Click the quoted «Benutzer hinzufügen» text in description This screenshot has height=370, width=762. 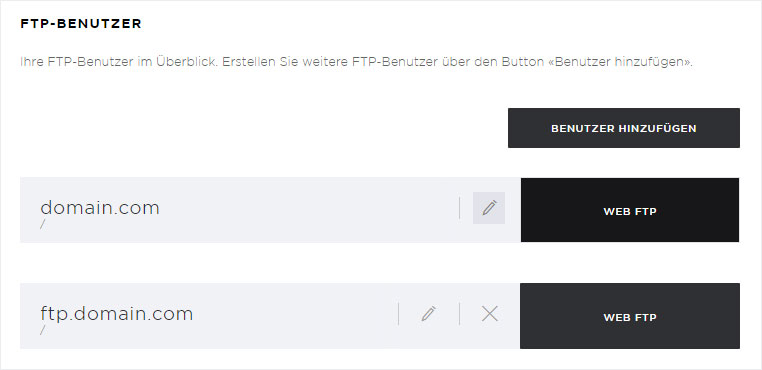623,63
